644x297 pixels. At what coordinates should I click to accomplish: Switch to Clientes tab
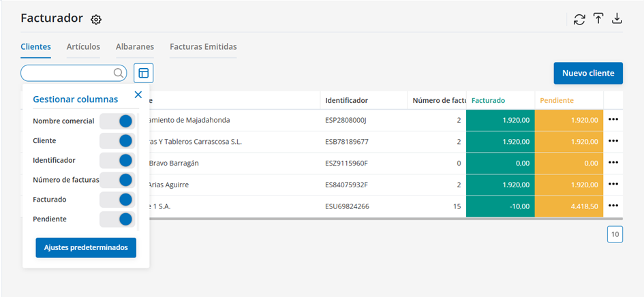point(35,47)
